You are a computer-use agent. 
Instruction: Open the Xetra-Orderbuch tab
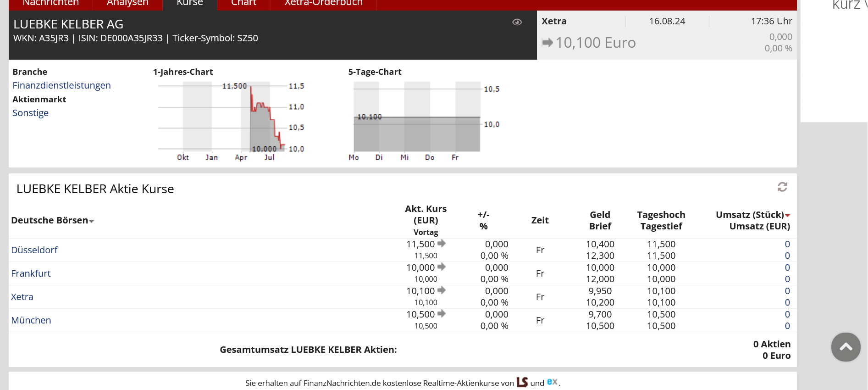(323, 4)
